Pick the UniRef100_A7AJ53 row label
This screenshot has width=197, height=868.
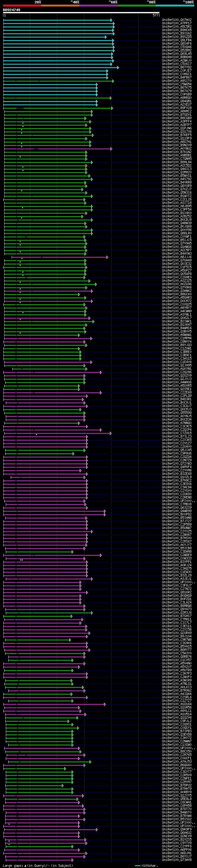coord(177,761)
